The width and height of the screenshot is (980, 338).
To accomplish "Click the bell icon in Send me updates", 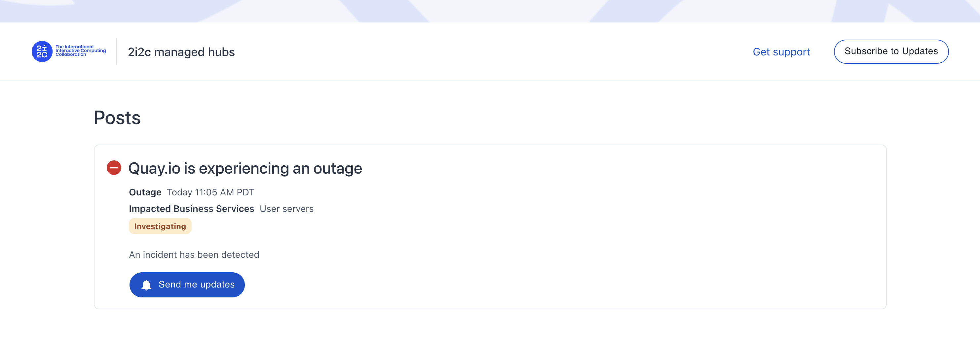I will tap(146, 285).
